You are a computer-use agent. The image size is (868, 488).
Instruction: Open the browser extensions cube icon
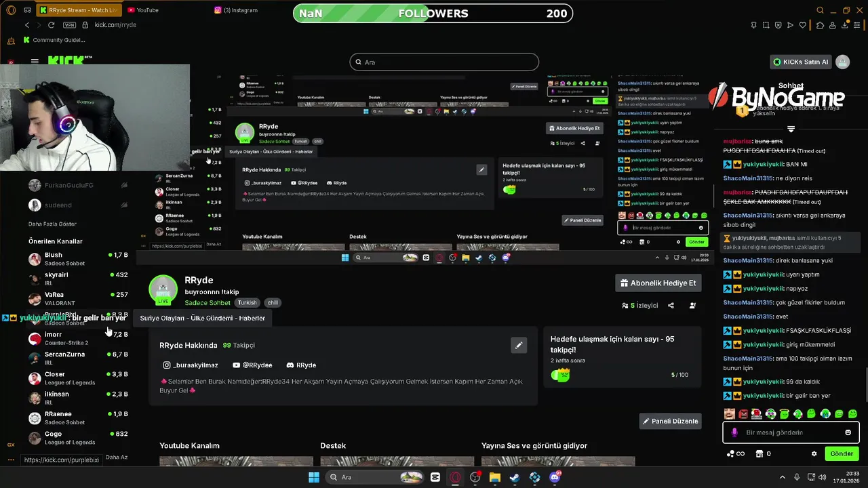click(819, 25)
